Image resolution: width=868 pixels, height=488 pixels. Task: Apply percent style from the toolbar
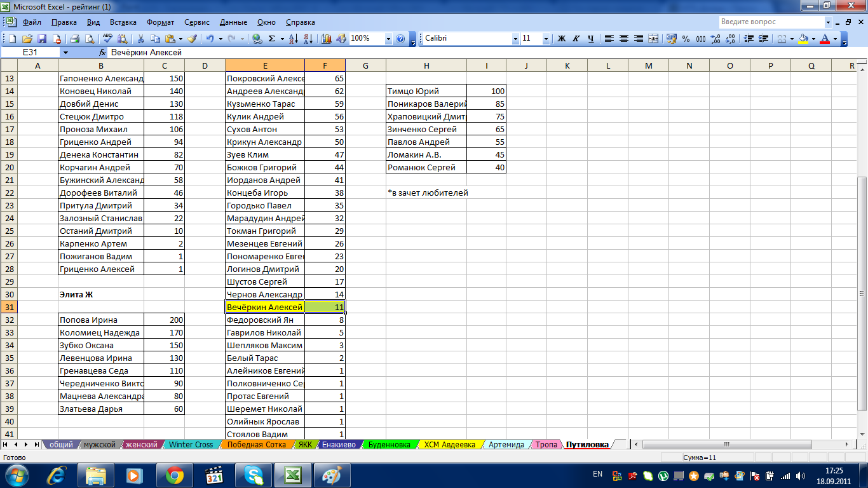click(x=686, y=39)
